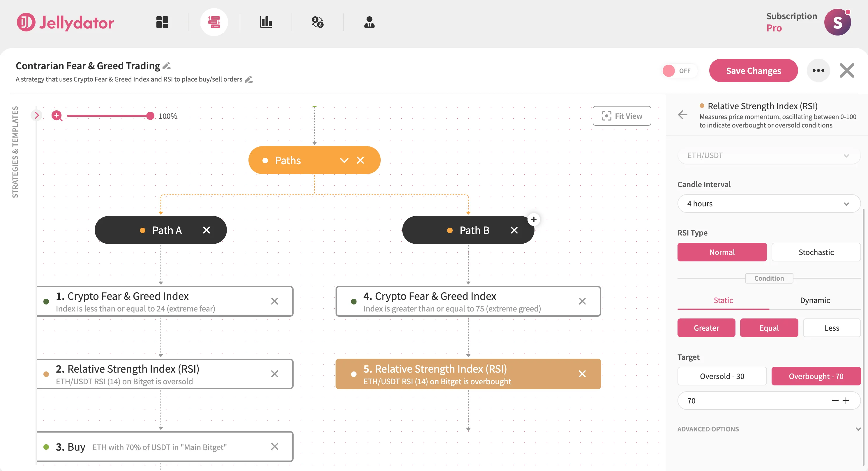Expand the Strategies & Templates sidebar
This screenshot has width=868, height=471.
pyautogui.click(x=37, y=116)
